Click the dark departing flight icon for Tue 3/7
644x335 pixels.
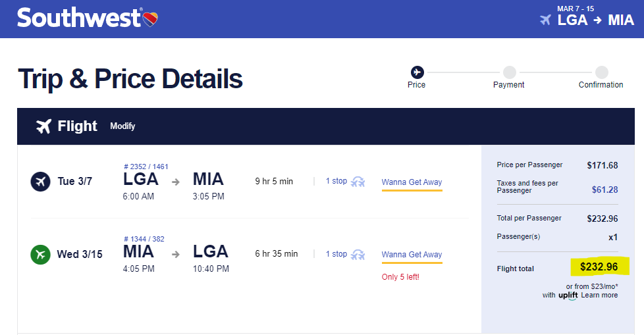point(40,182)
